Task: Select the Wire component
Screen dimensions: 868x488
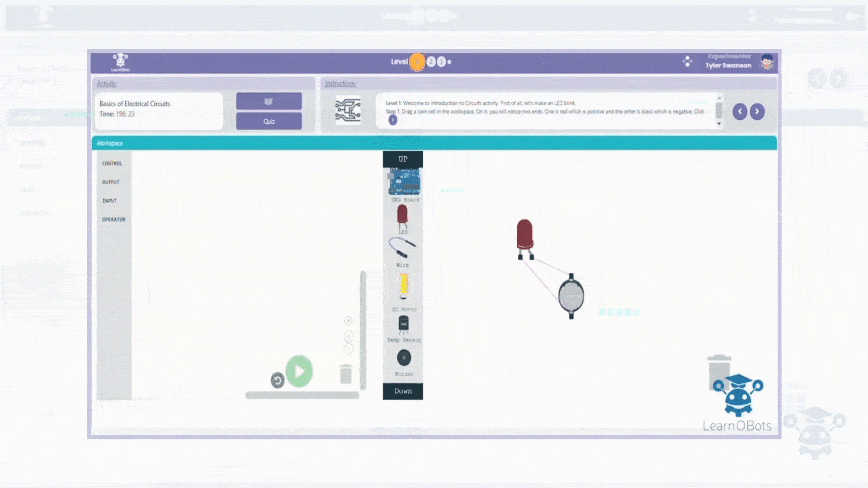Action: (402, 248)
